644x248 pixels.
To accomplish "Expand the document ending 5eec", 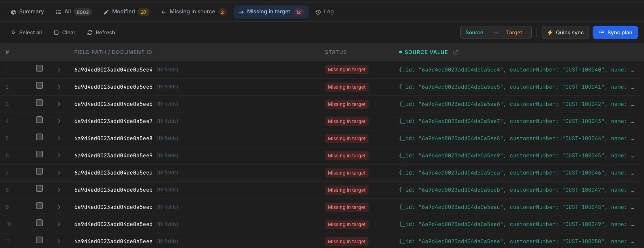I will (x=59, y=207).
